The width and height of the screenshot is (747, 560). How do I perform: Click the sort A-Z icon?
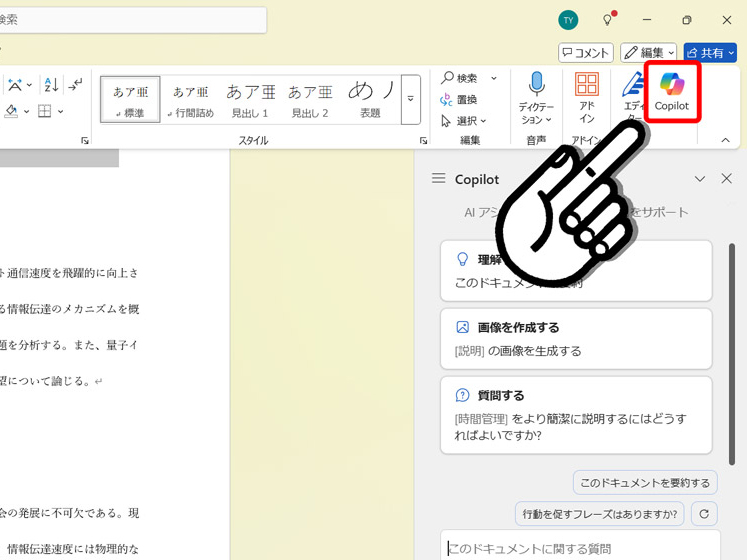pyautogui.click(x=51, y=85)
